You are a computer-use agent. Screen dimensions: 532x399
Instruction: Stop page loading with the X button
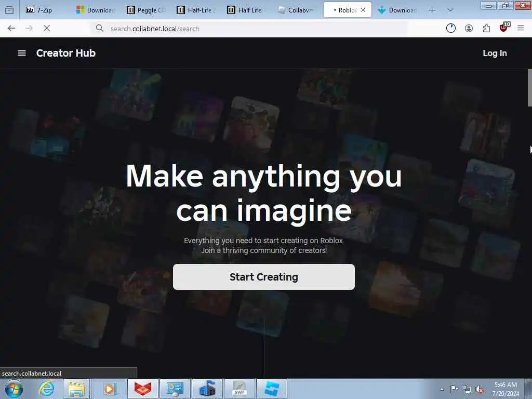click(47, 29)
